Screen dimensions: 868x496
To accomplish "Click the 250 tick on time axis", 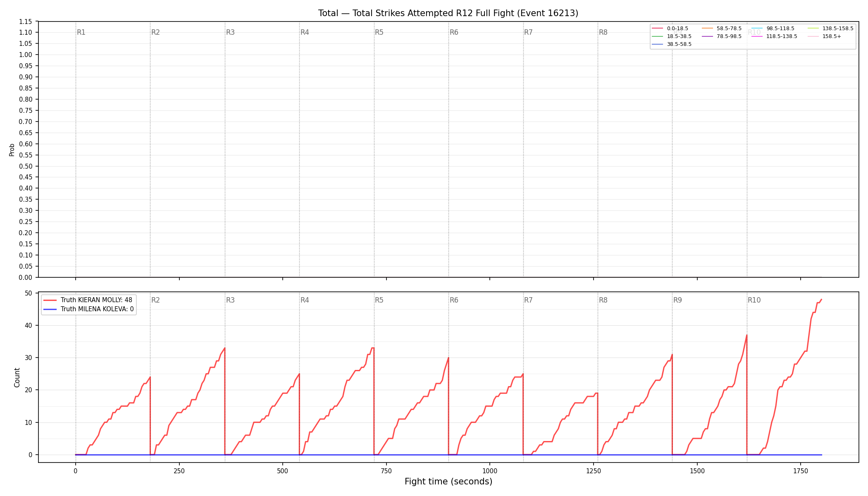I will point(179,471).
